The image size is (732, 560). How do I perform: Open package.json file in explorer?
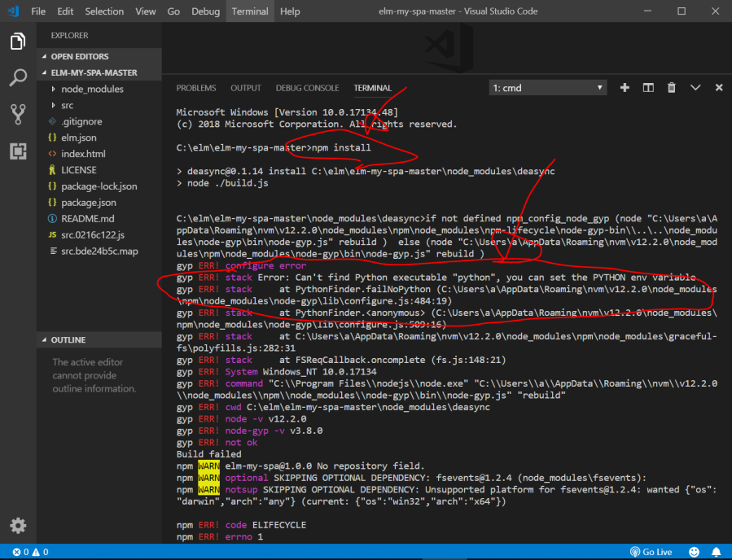tap(88, 203)
